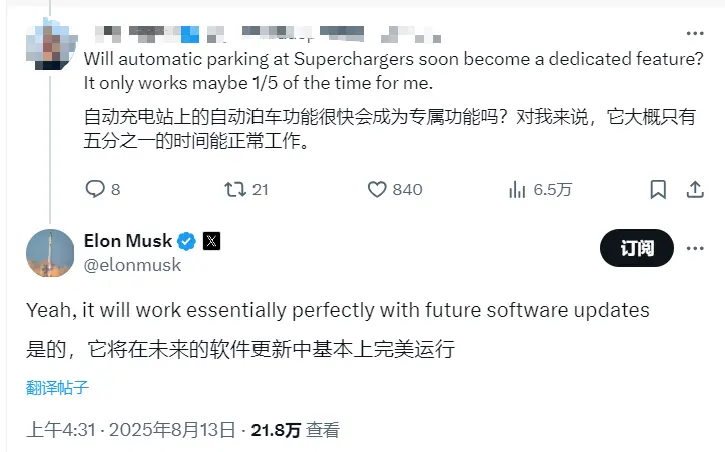Like the post with heart icon
725x452 pixels.
click(x=377, y=189)
